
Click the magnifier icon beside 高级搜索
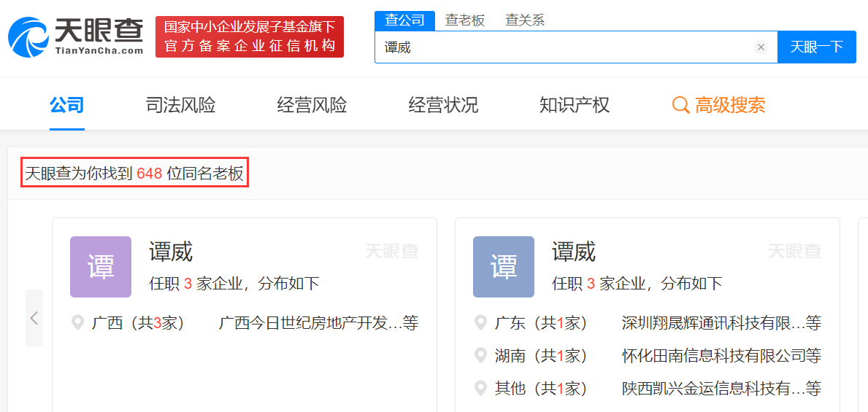[680, 104]
